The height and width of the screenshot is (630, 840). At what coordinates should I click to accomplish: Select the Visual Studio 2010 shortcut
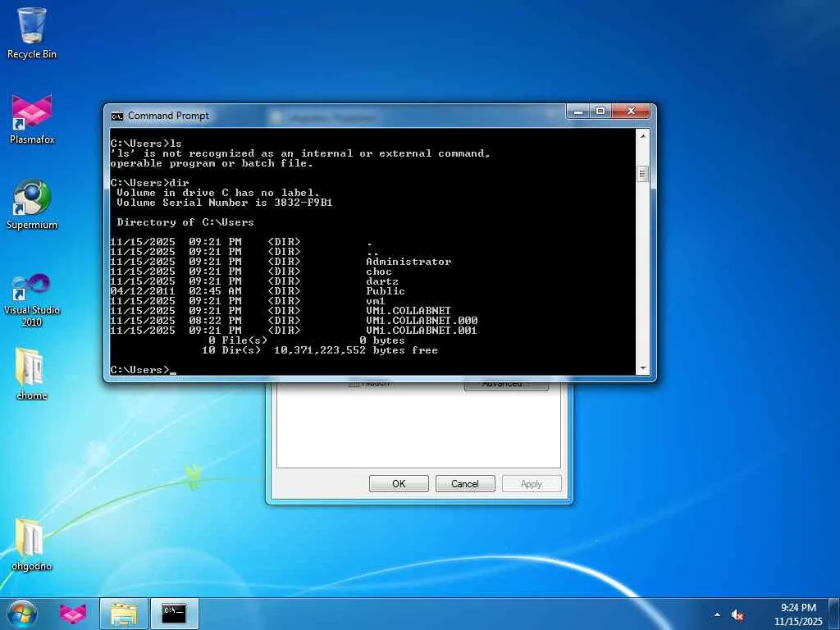[32, 299]
